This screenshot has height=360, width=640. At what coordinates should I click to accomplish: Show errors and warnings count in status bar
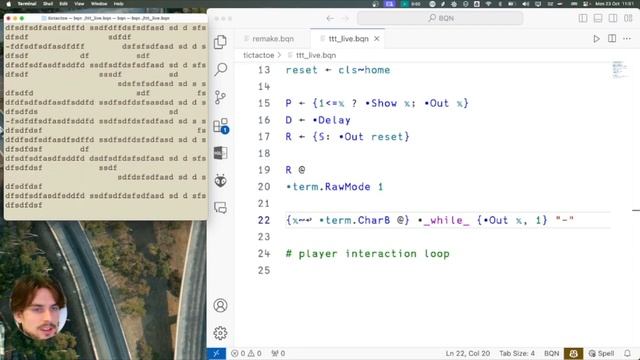246,353
